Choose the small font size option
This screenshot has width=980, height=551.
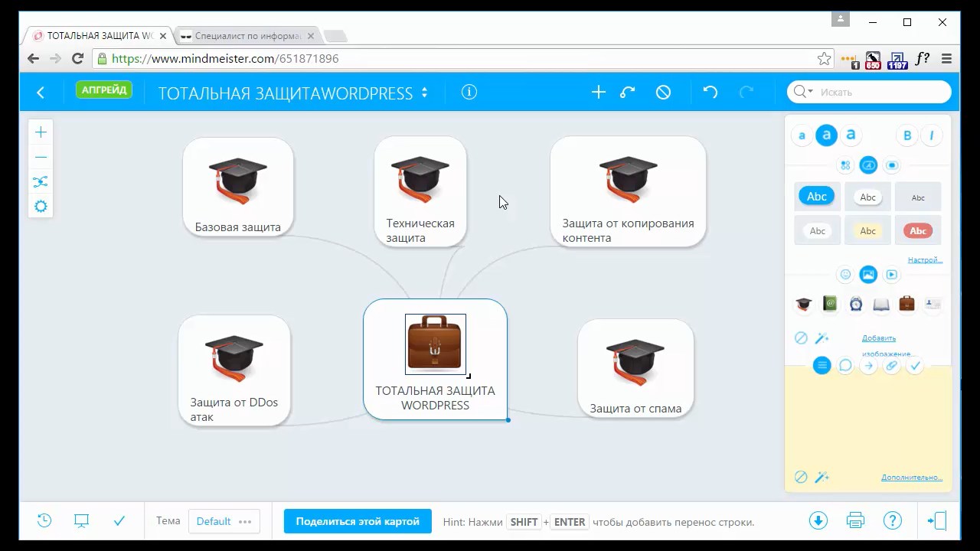point(802,136)
